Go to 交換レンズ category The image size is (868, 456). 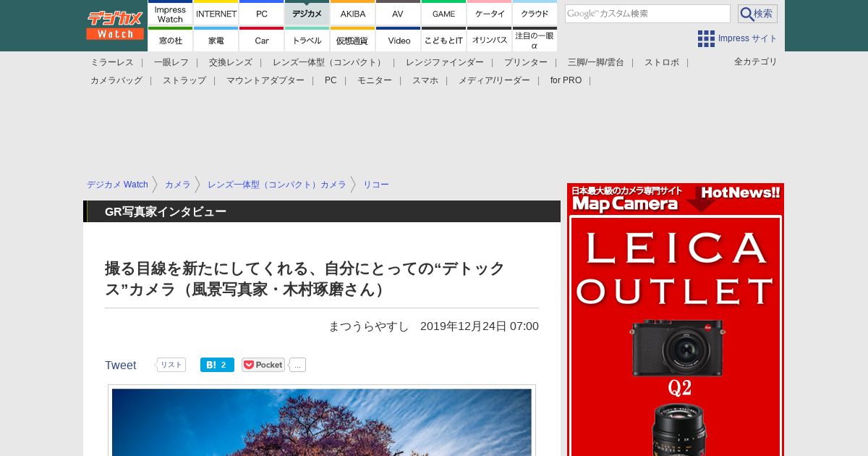(x=231, y=62)
